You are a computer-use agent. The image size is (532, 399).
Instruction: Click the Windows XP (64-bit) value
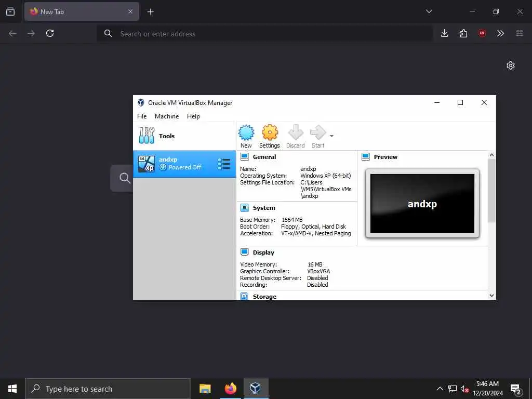coord(325,176)
